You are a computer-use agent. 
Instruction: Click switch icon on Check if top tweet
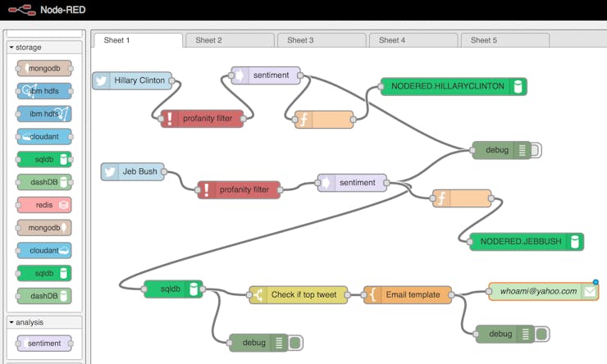click(x=258, y=295)
